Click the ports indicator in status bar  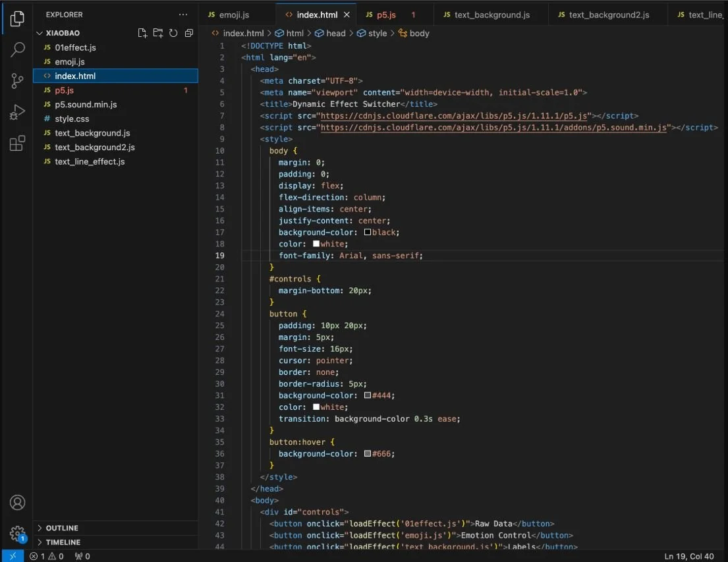(82, 556)
